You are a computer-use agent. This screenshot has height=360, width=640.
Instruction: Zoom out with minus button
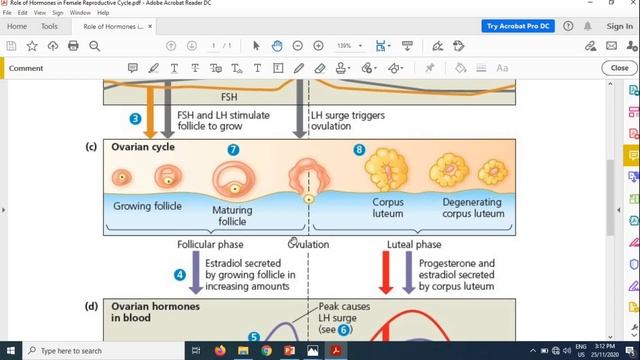coord(298,46)
